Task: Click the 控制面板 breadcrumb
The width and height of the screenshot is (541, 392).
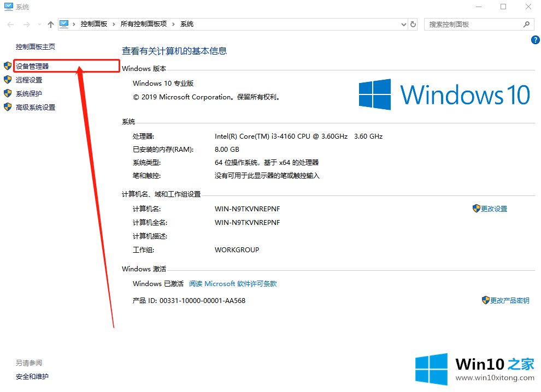Action: (x=94, y=24)
